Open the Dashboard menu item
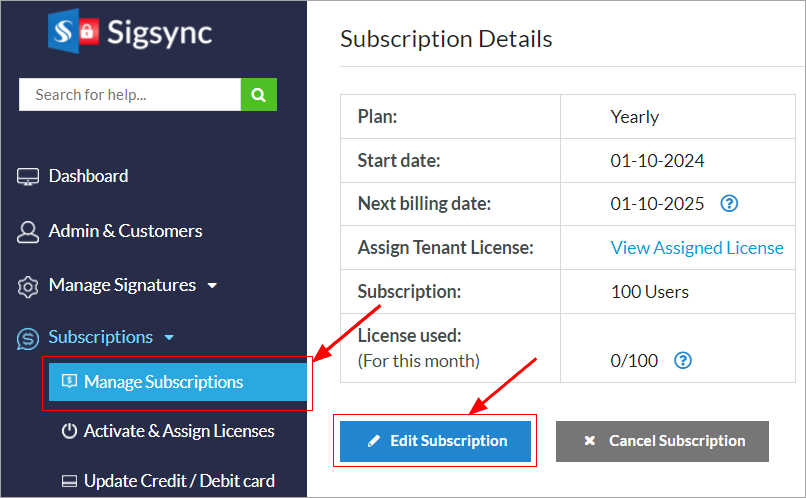Screen dimensions: 806x498 pyautogui.click(x=88, y=176)
